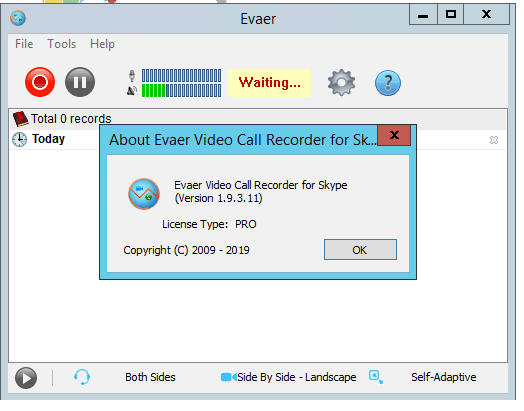The width and height of the screenshot is (524, 411).
Task: Click the Waiting... status label
Action: pyautogui.click(x=270, y=83)
